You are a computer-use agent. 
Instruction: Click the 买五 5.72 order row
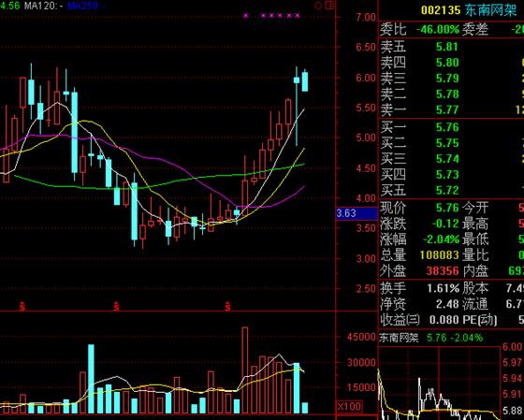pyautogui.click(x=452, y=191)
